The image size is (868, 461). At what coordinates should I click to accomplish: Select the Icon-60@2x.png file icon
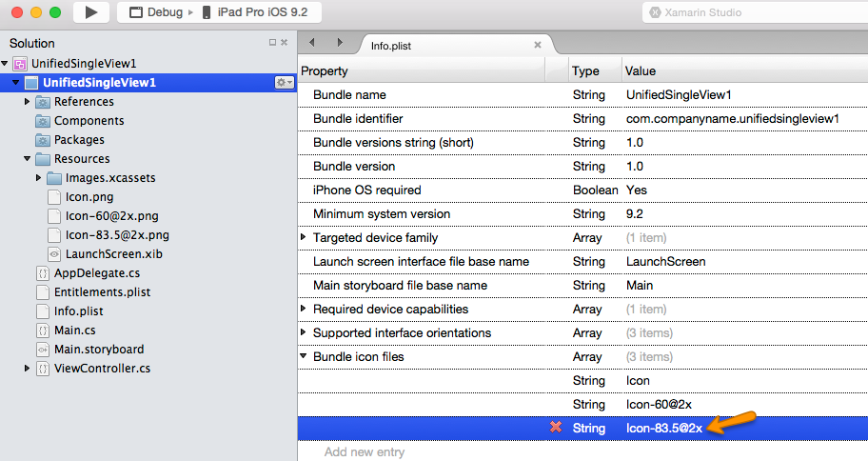point(53,216)
